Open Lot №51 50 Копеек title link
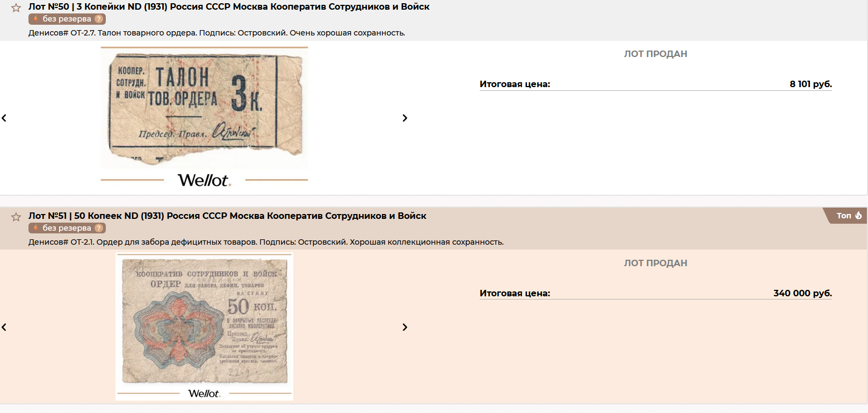Image resolution: width=868 pixels, height=413 pixels. click(x=227, y=216)
